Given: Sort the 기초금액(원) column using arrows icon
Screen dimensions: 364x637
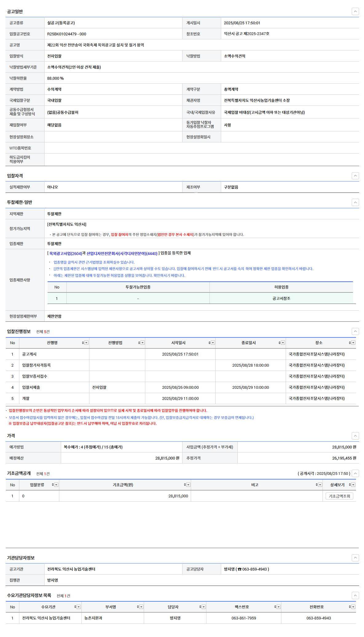Looking at the screenshot, I should click(185, 485).
